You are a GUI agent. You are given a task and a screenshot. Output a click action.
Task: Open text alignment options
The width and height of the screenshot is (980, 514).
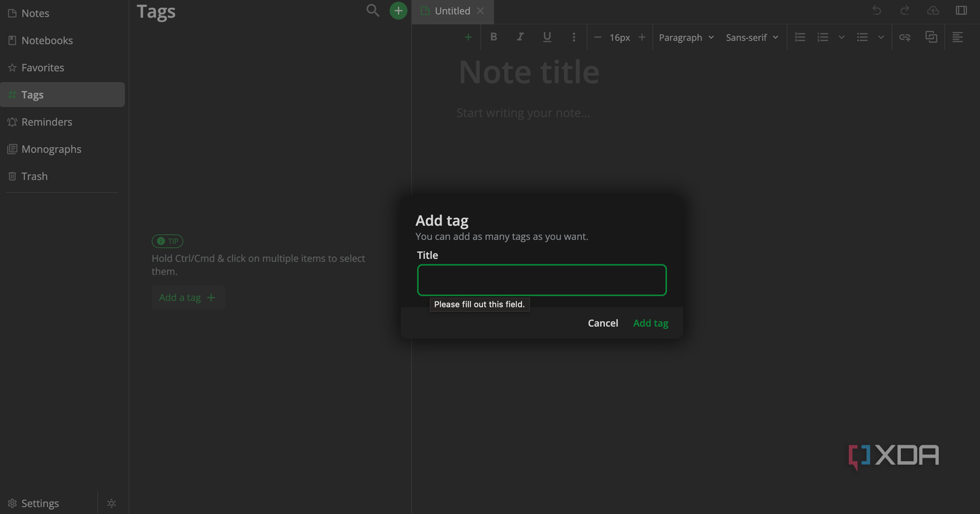click(958, 37)
